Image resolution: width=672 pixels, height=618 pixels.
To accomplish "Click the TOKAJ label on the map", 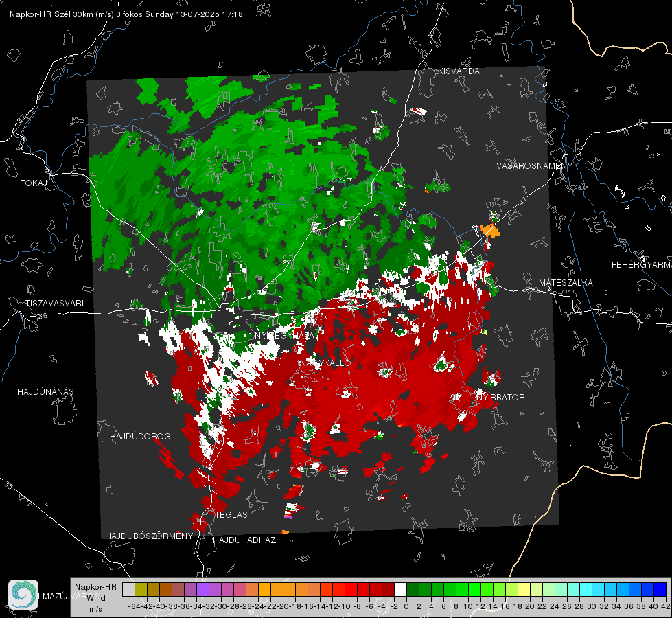I will 34,183.
